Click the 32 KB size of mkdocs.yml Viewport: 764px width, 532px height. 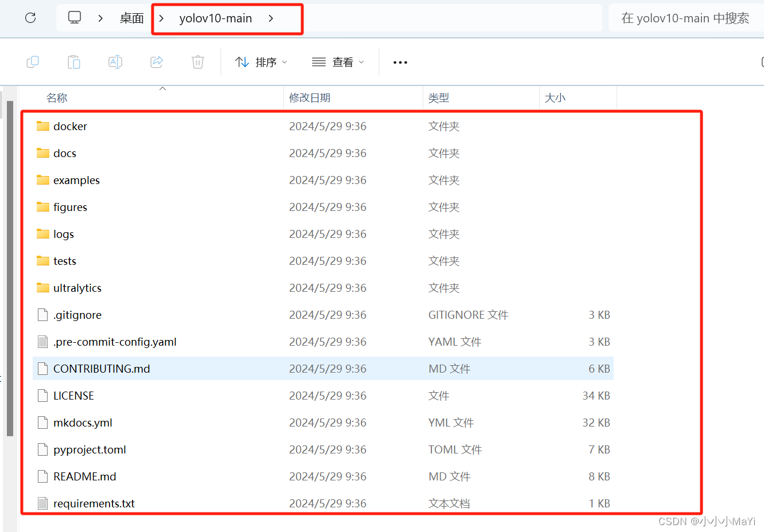(x=597, y=423)
